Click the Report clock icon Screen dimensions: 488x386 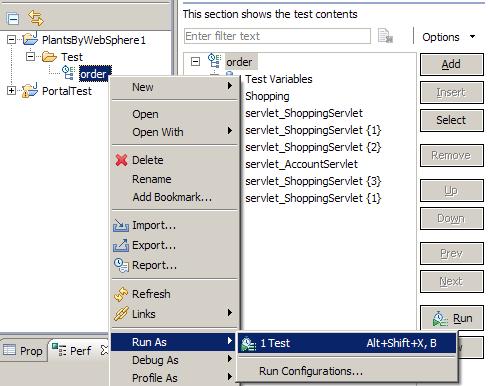click(121, 265)
